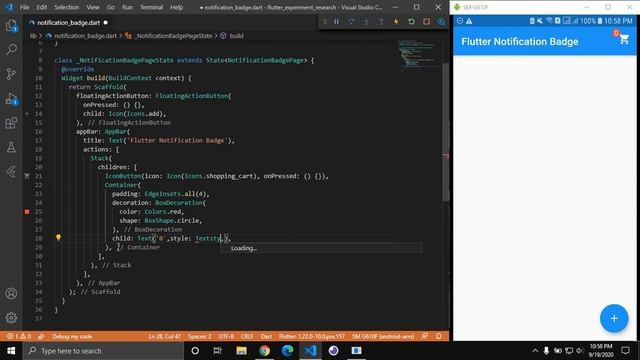The image size is (640, 360).
Task: Trigger Flutter Hot Reload lightning icon
Action: click(x=396, y=22)
